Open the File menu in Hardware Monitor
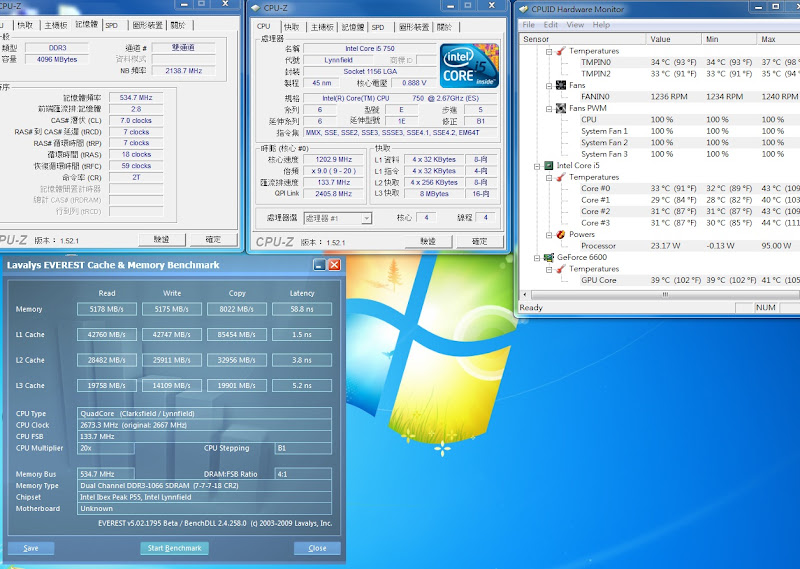The width and height of the screenshot is (800, 569). 529,24
